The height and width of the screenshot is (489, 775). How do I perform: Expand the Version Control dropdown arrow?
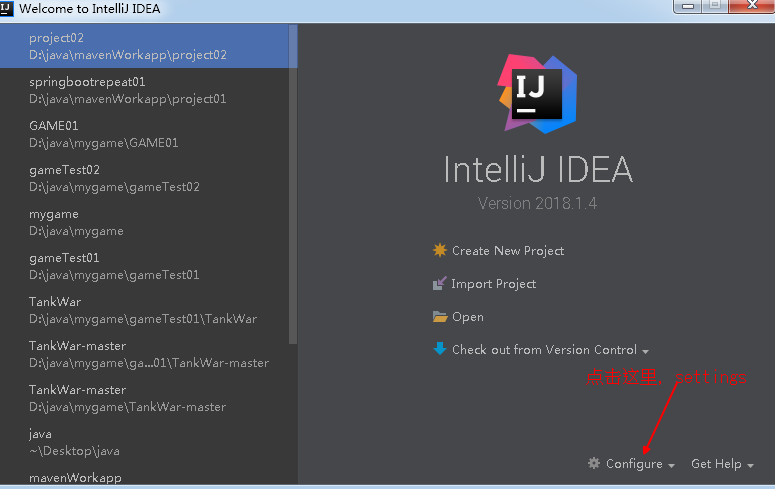tap(646, 352)
